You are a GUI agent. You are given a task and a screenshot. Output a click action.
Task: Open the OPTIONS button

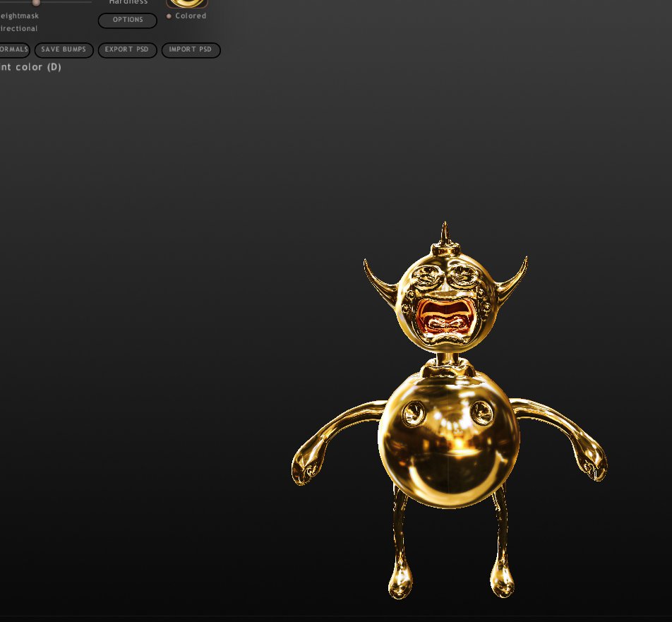[x=128, y=20]
